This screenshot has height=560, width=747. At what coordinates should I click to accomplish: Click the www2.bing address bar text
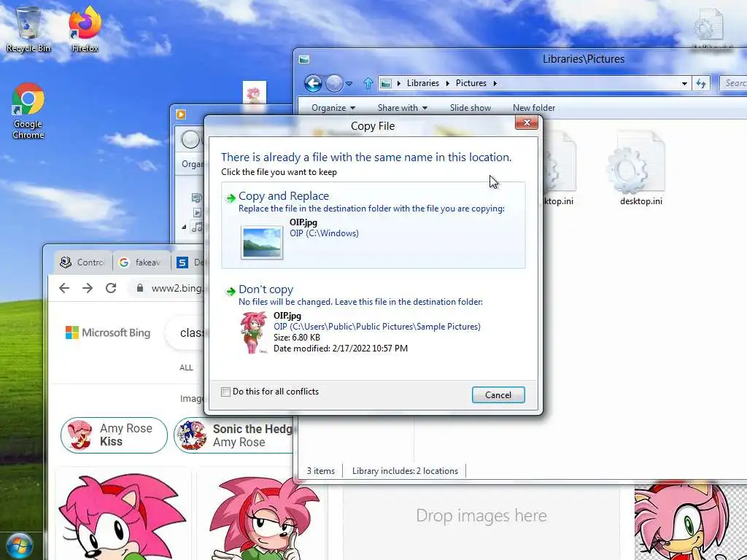click(177, 288)
